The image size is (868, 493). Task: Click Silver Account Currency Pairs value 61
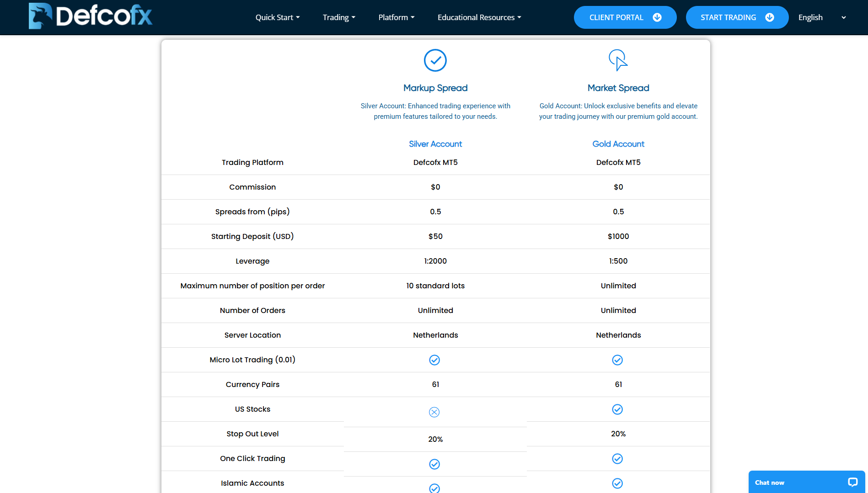tap(435, 384)
